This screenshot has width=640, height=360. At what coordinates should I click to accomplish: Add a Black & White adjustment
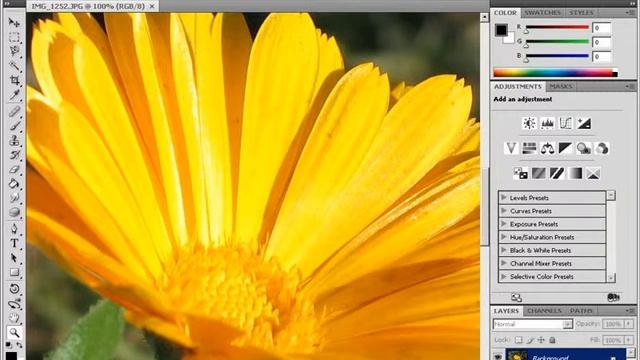[x=565, y=148]
